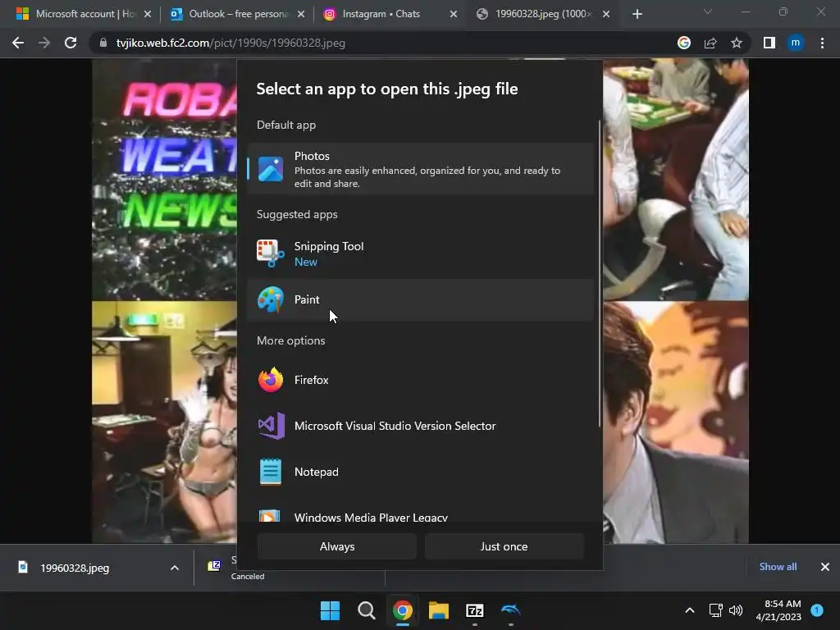Click the Dolphin emulator taskbar icon
840x630 pixels.
[x=511, y=610]
